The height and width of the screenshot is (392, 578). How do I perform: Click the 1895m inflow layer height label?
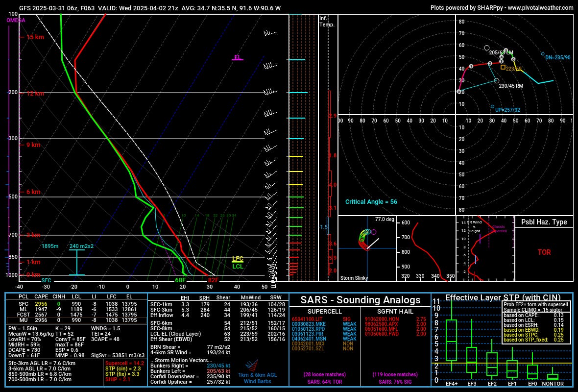point(50,246)
